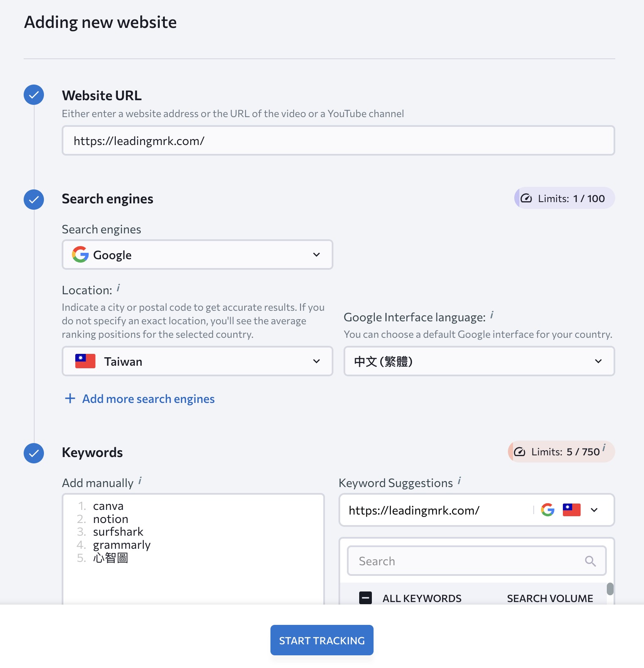This screenshot has height=668, width=644.
Task: Click the Google Interface language info icon
Action: [492, 315]
